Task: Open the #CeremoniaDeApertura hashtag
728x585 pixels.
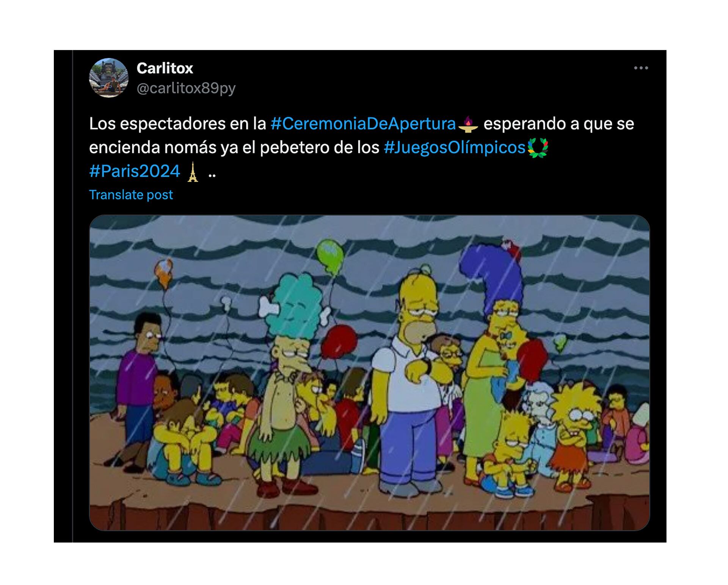Action: (363, 124)
